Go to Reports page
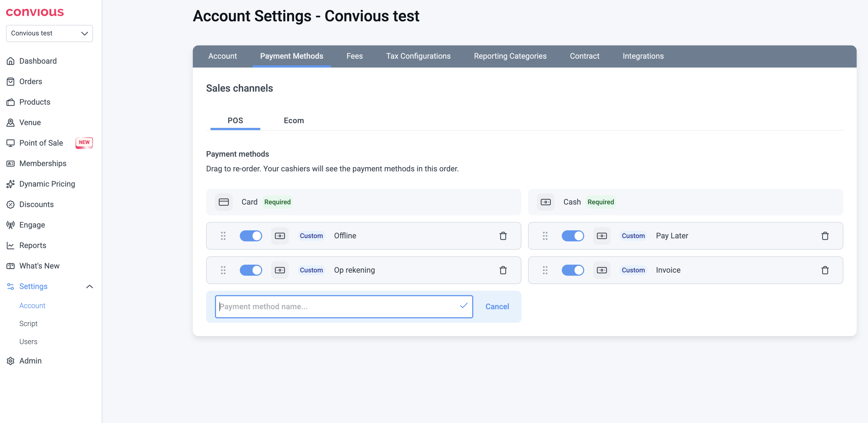The image size is (868, 423). (x=33, y=246)
